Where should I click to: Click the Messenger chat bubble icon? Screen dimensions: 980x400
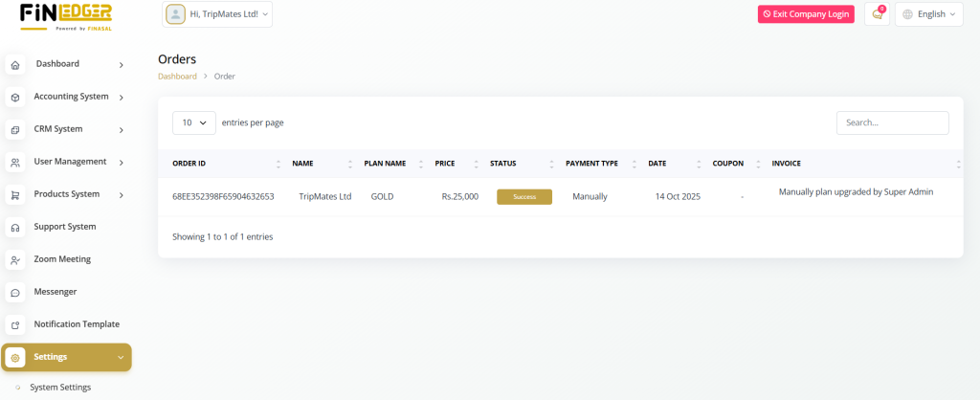14,293
